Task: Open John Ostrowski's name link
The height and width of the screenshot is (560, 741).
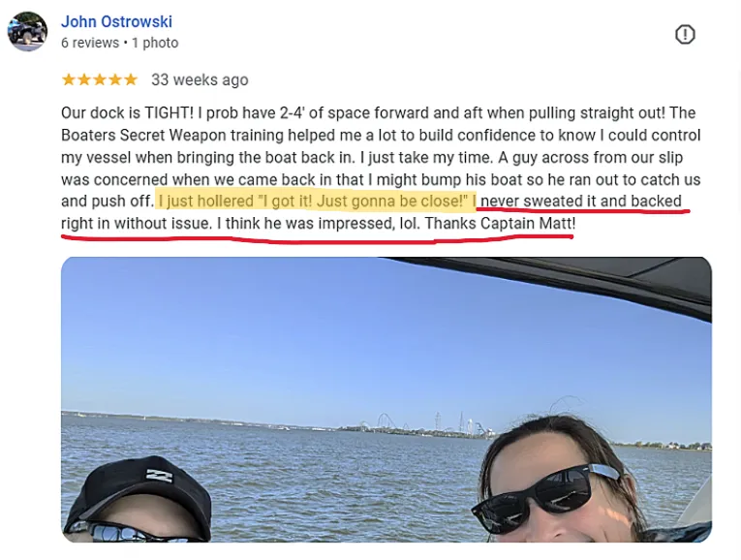Action: 116,21
